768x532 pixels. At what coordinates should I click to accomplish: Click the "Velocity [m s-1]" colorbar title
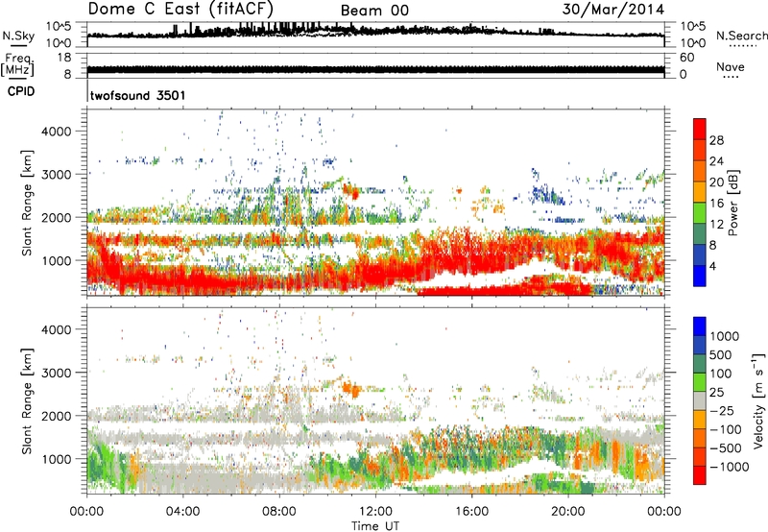click(x=758, y=400)
